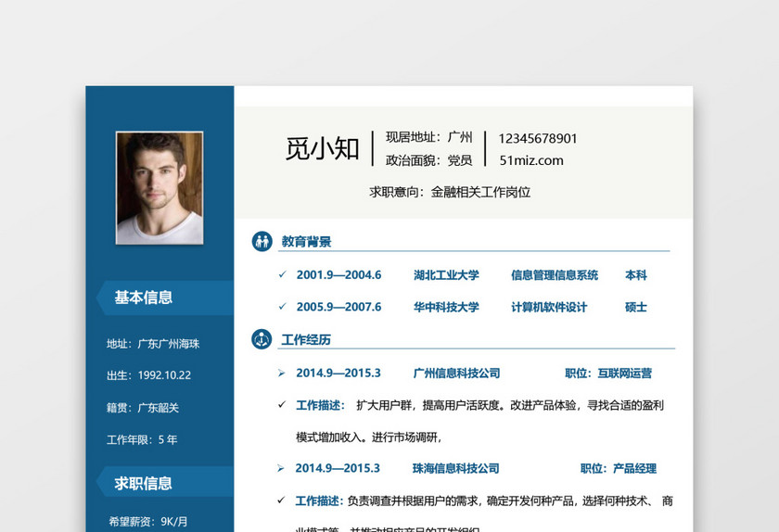Click company 珠海信息科技公司
Viewport: 779px width, 532px height.
click(455, 468)
